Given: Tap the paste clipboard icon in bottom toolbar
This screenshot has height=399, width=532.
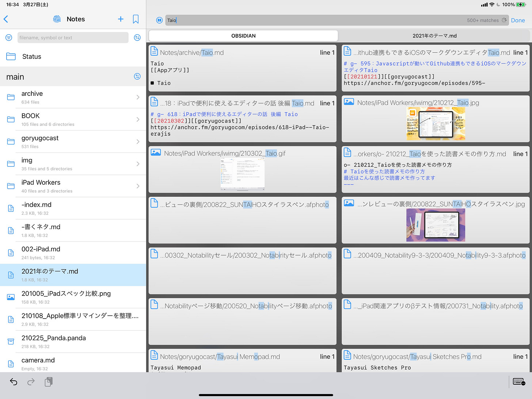Looking at the screenshot, I should 49,382.
